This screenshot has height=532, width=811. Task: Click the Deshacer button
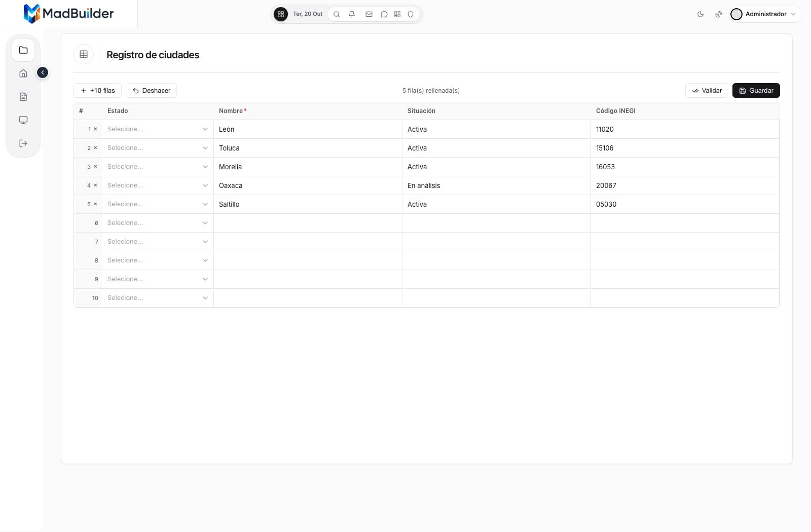point(151,90)
